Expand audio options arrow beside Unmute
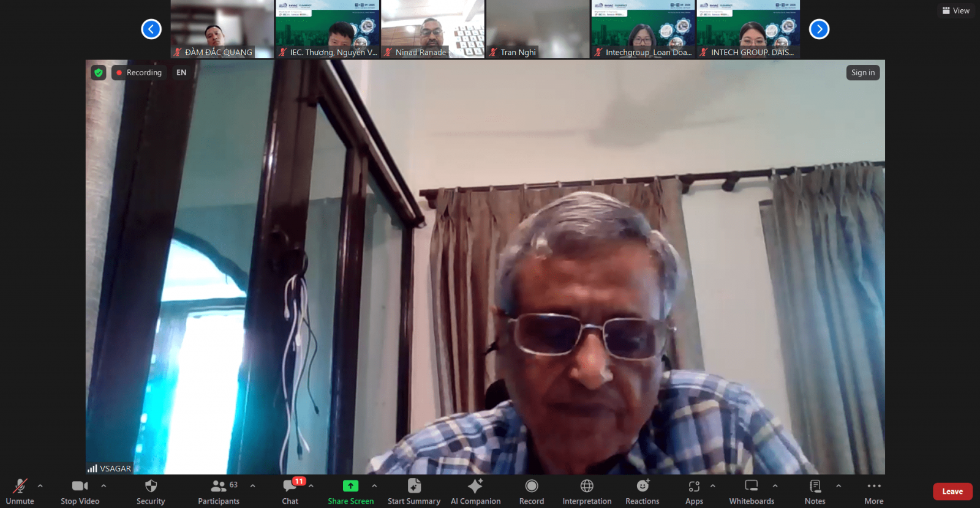This screenshot has height=508, width=980. click(x=40, y=486)
